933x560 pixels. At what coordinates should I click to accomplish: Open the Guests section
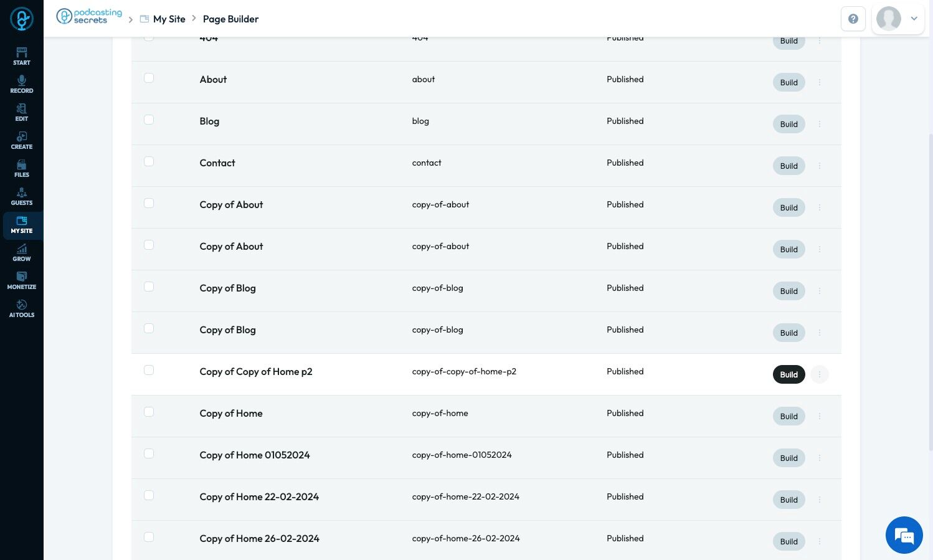pos(22,196)
